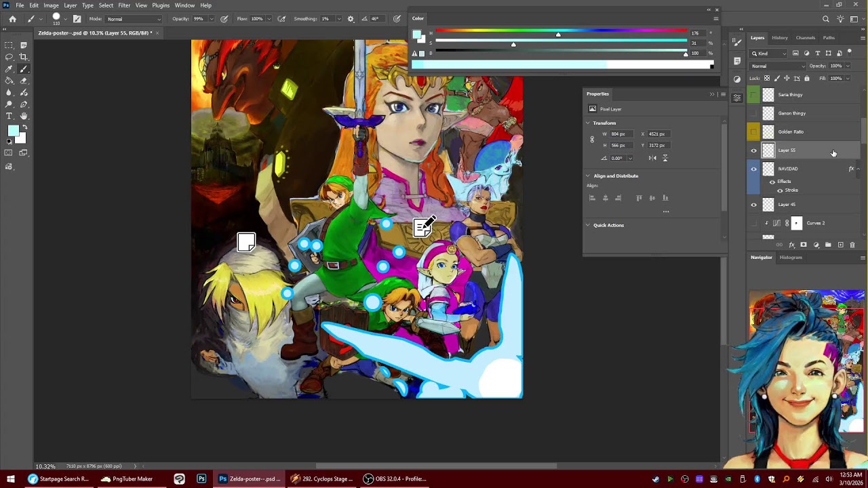Viewport: 868px width, 488px height.
Task: Open the Plugins menu
Action: 161,5
